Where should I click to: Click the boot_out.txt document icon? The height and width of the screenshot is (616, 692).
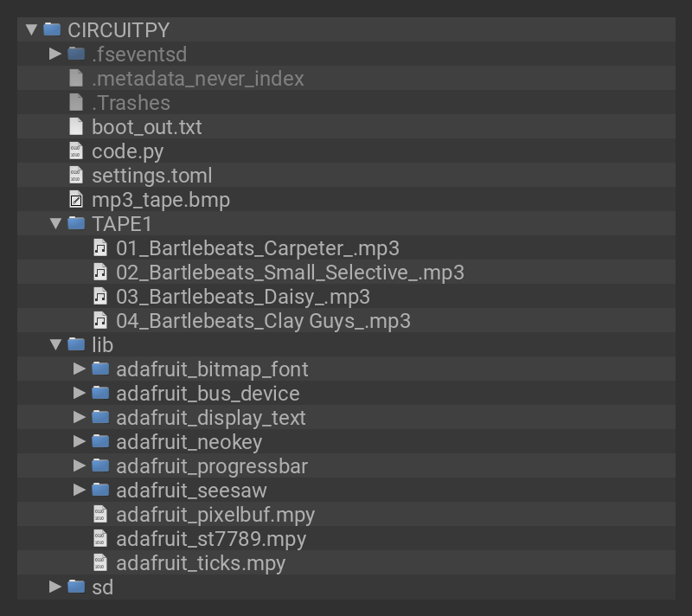(x=76, y=126)
